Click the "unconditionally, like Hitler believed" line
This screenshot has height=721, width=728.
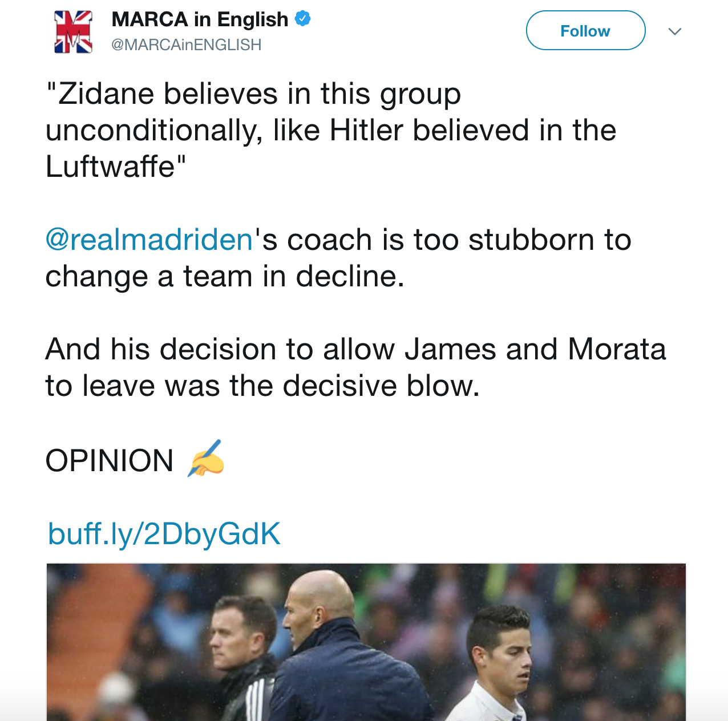point(330,131)
